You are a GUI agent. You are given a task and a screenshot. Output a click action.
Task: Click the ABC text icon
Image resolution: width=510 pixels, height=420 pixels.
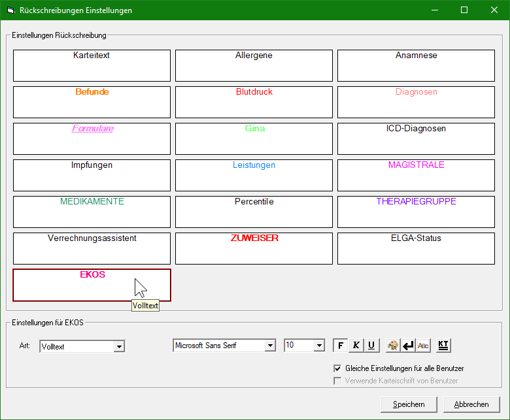423,346
